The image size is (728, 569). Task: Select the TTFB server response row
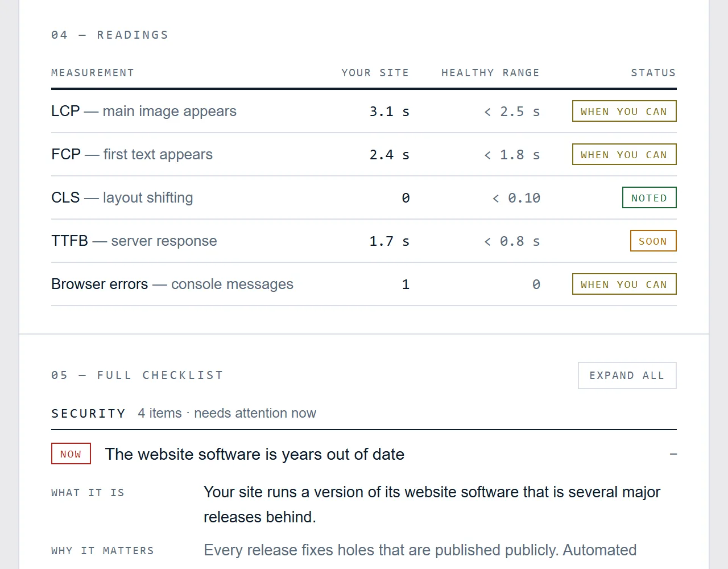pos(364,241)
